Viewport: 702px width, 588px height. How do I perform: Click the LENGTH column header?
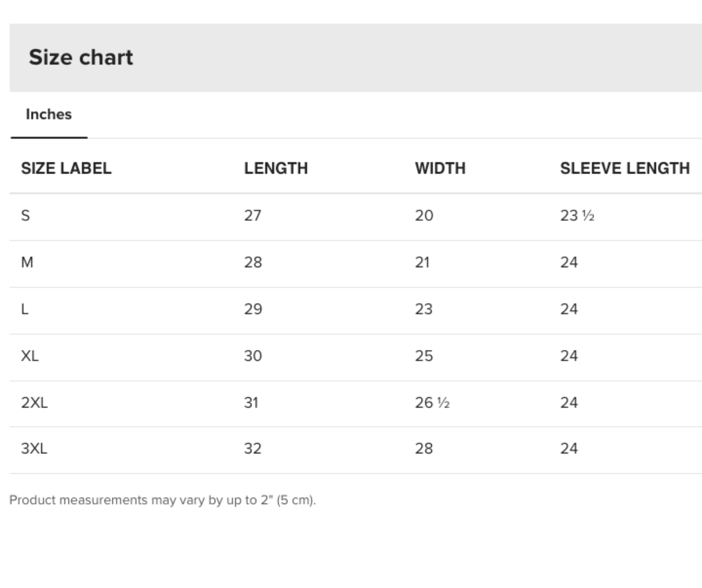[276, 168]
